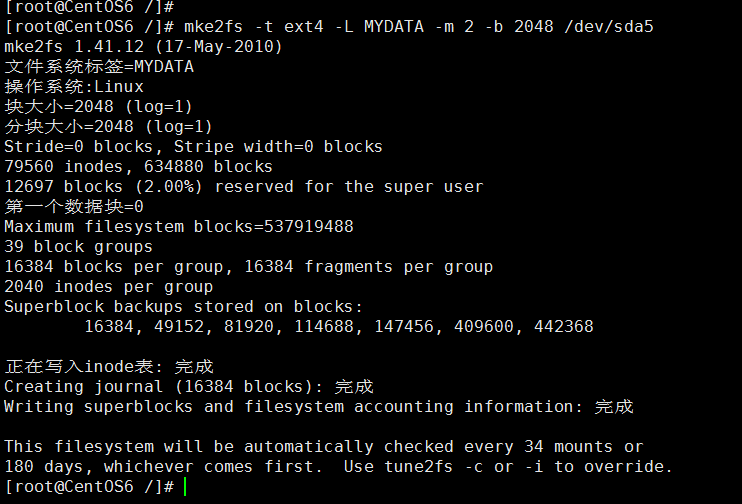Screen dimensions: 742x504
Task: Click the 79560 inodes value
Action: click(x=63, y=167)
